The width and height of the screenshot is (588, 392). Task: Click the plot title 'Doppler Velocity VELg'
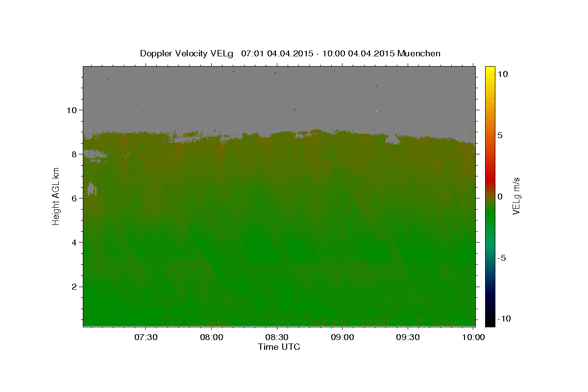(187, 53)
